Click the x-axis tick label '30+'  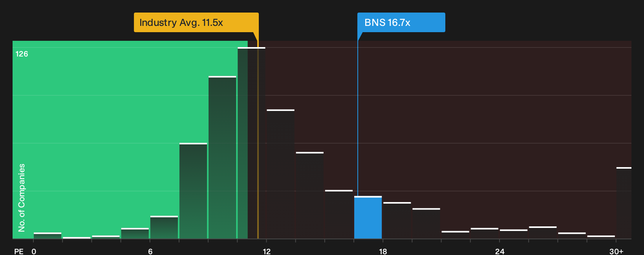tap(616, 251)
